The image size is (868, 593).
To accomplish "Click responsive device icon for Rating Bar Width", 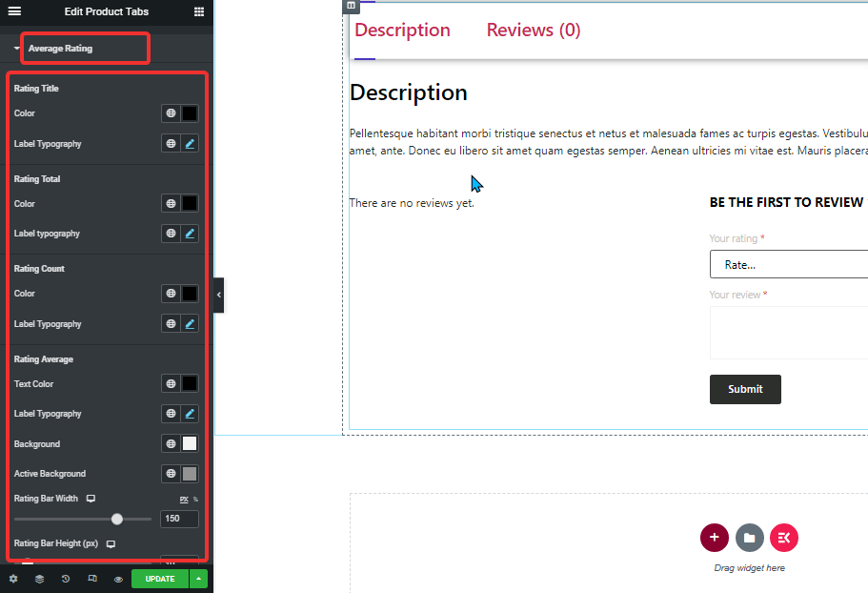I will 91,499.
